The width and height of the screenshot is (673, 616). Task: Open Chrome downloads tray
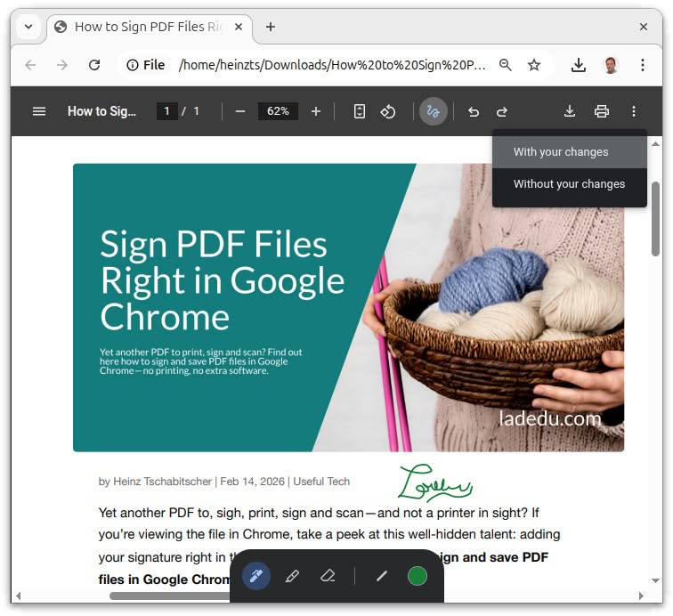(x=579, y=65)
